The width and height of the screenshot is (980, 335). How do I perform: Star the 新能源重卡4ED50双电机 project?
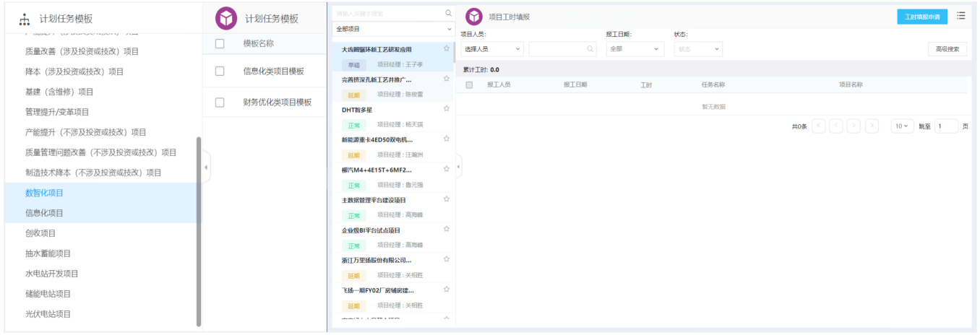pos(447,139)
